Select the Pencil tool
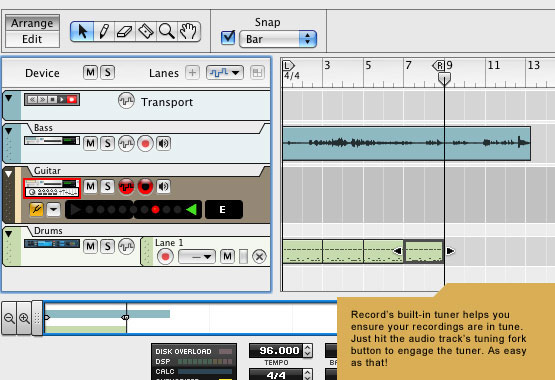Viewport: 555px width, 380px height. click(x=104, y=31)
